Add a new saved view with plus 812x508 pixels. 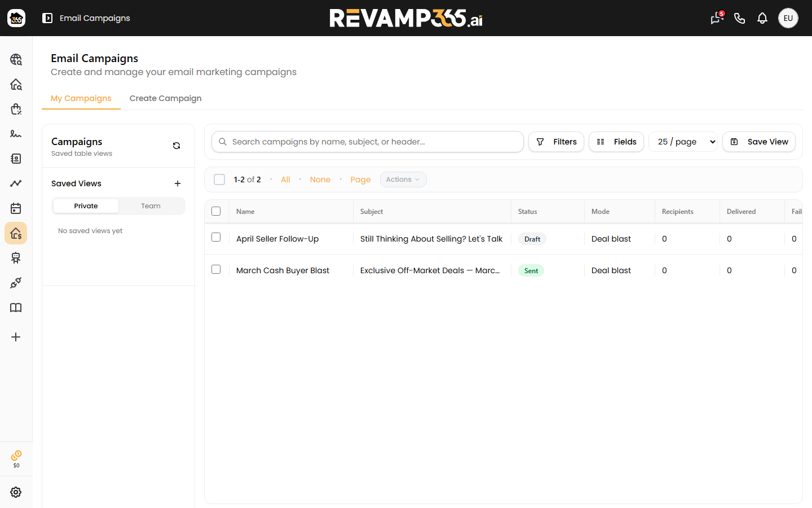178,183
